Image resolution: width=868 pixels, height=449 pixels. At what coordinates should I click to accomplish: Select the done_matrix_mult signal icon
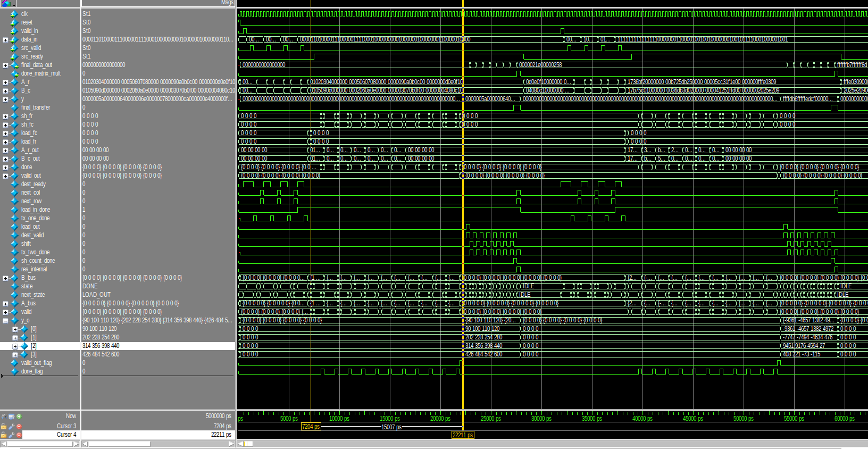point(14,73)
